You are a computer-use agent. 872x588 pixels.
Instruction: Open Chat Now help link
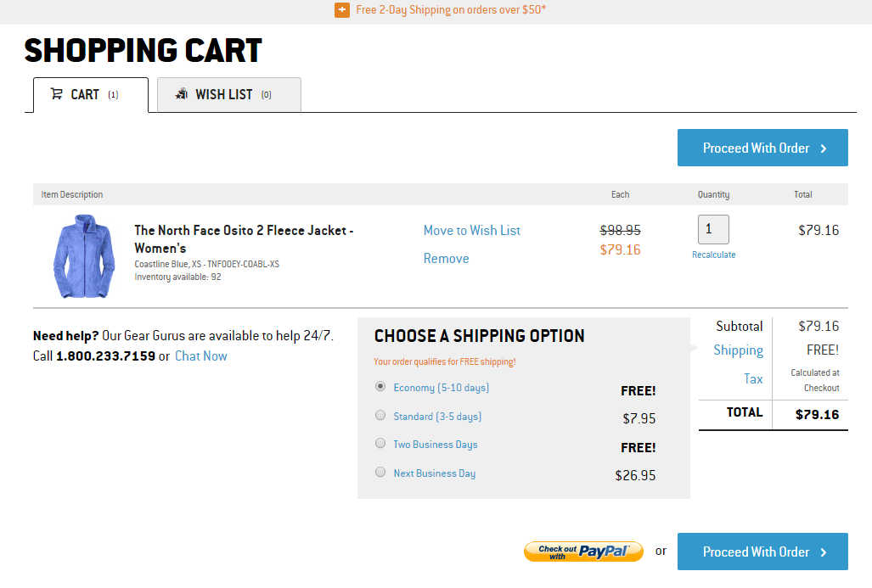tap(201, 356)
